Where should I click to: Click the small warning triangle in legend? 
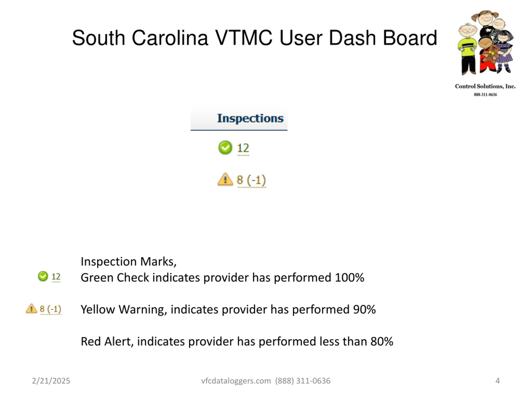click(x=32, y=309)
